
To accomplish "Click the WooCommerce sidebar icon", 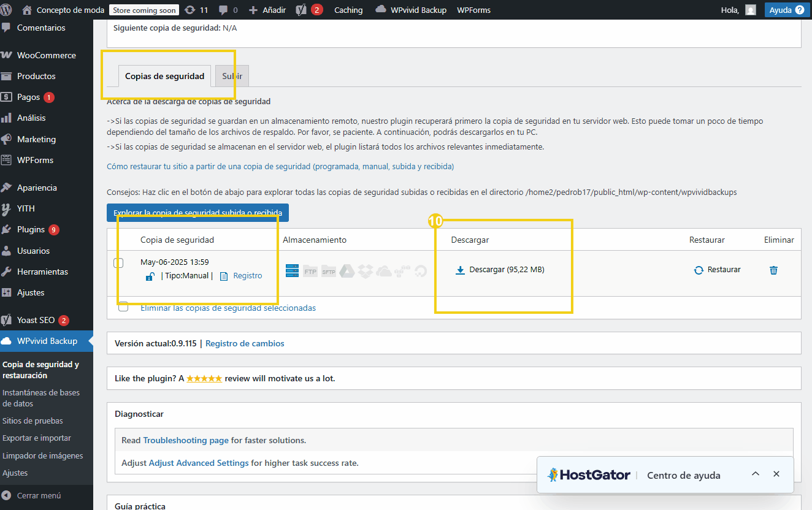I will (6, 55).
